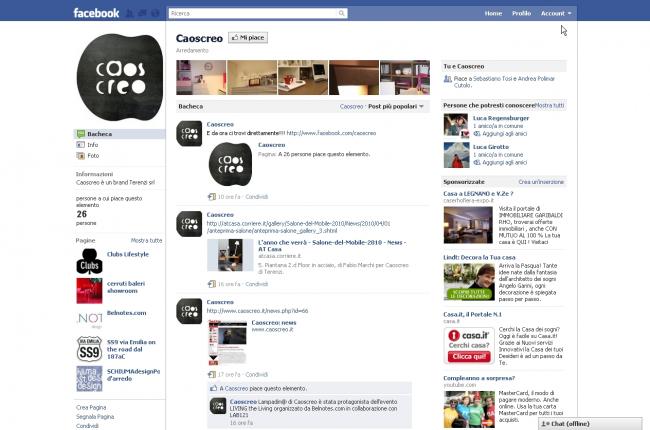This screenshot has width=650, height=430.
Task: Click link icon beside '17 ore fa'
Action: pos(212,374)
